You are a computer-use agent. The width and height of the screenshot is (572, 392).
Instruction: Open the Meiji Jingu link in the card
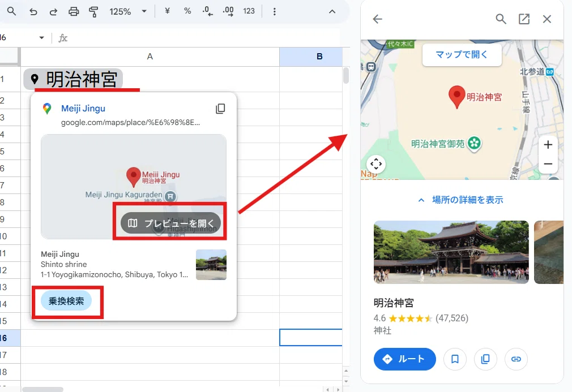[83, 108]
